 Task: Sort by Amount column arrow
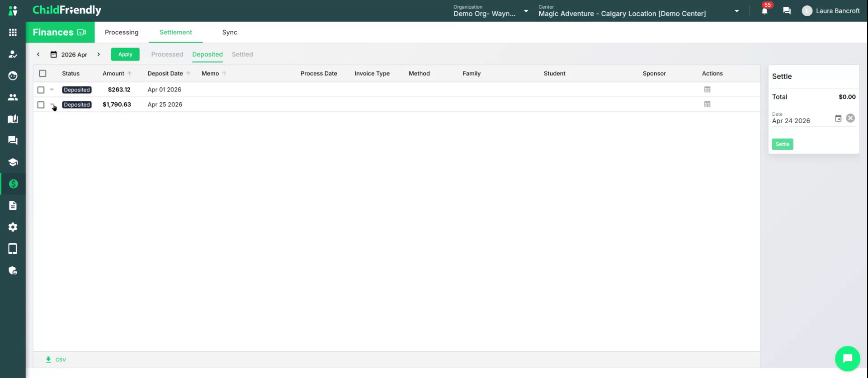click(130, 73)
